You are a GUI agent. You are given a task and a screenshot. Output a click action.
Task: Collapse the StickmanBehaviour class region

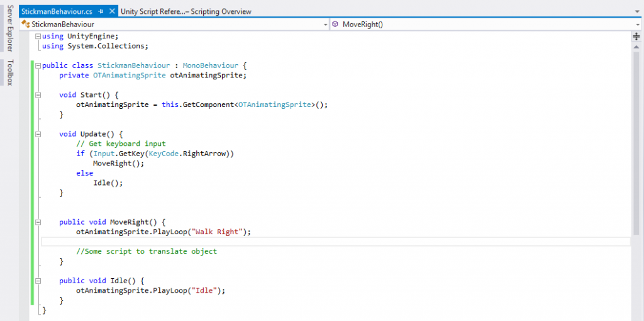point(38,65)
